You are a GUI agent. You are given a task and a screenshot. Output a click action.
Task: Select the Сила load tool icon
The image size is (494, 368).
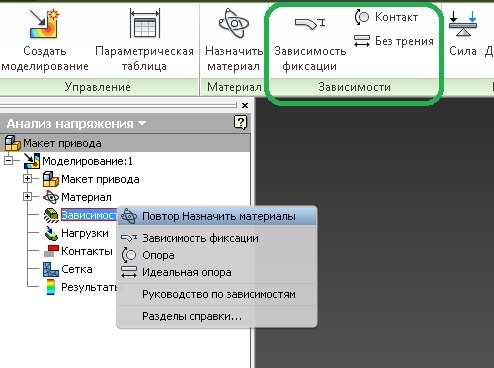[x=463, y=24]
